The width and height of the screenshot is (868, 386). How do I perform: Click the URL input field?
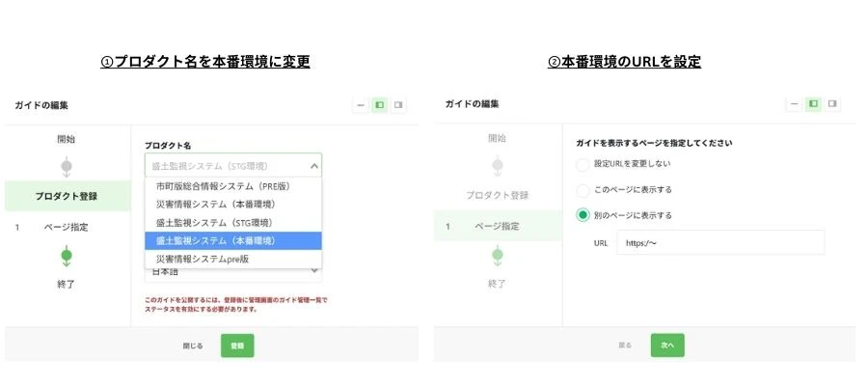click(720, 242)
